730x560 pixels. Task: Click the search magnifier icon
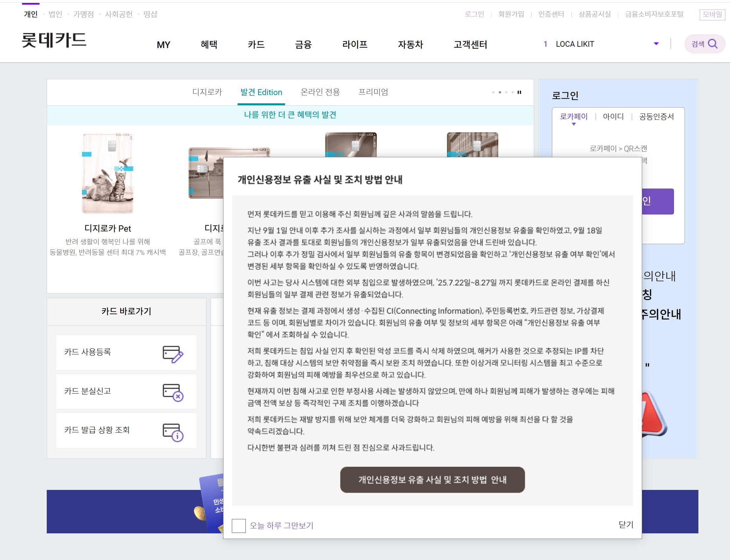point(712,44)
